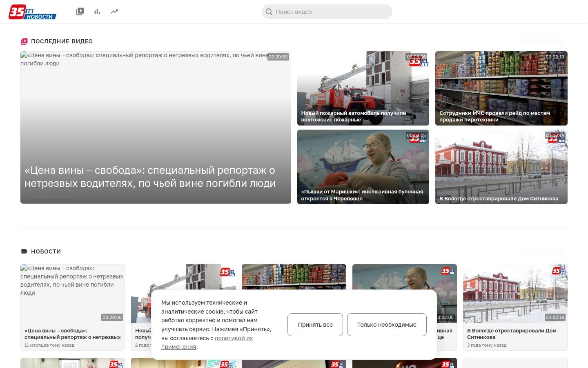Click Принять все cookie button
This screenshot has width=588, height=368.
315,325
